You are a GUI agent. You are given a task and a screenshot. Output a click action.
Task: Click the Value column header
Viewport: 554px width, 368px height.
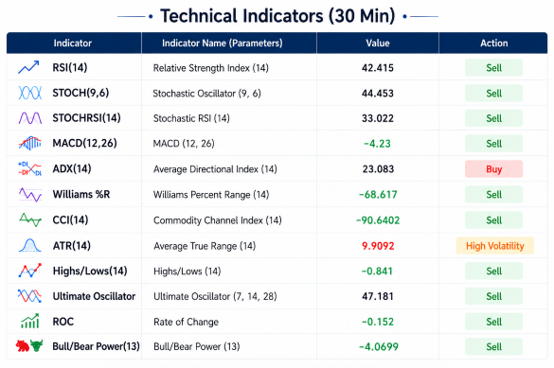click(x=378, y=43)
